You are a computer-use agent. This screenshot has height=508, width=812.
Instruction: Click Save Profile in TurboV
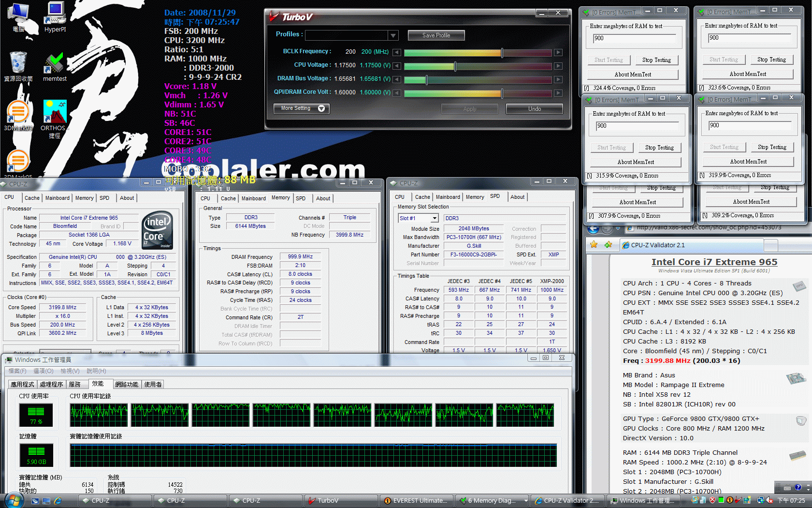tap(436, 35)
